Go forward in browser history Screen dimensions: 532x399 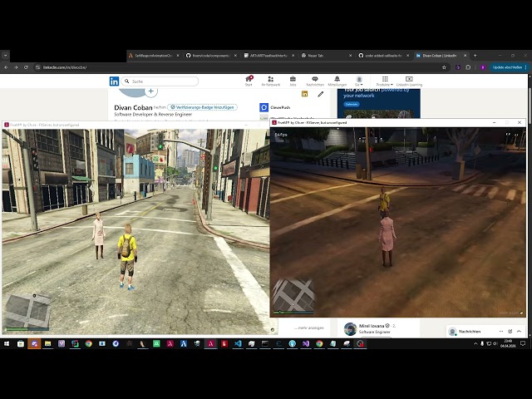point(16,67)
